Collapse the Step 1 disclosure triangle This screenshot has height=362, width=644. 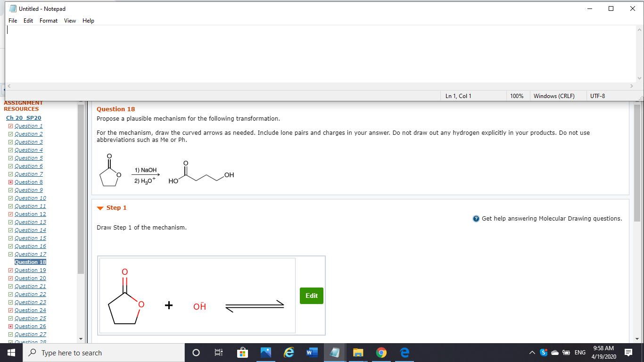[x=99, y=207]
